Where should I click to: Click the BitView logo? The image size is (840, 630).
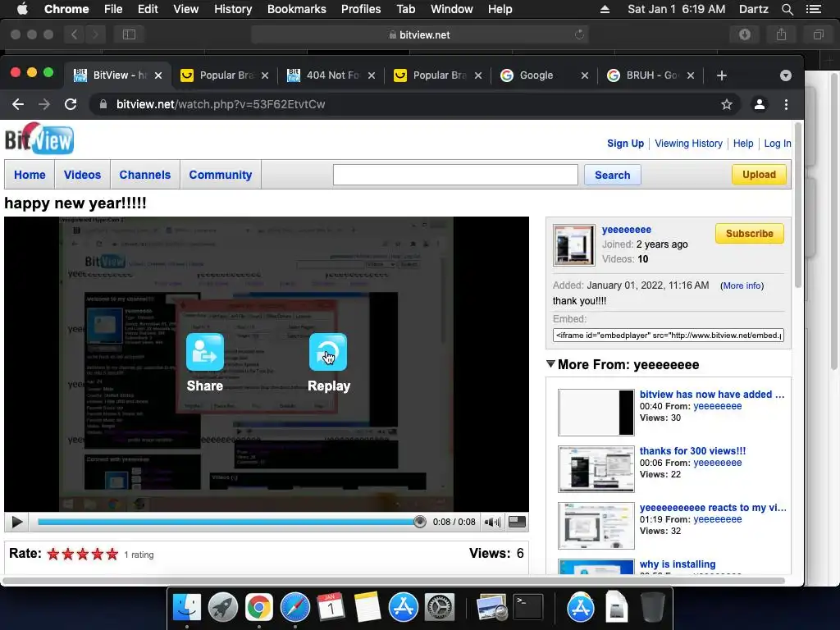coord(39,139)
